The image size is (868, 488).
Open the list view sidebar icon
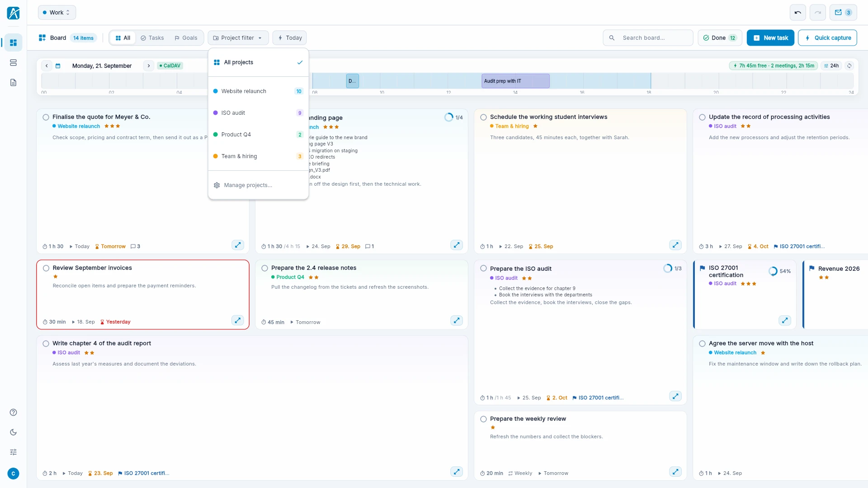(x=13, y=62)
